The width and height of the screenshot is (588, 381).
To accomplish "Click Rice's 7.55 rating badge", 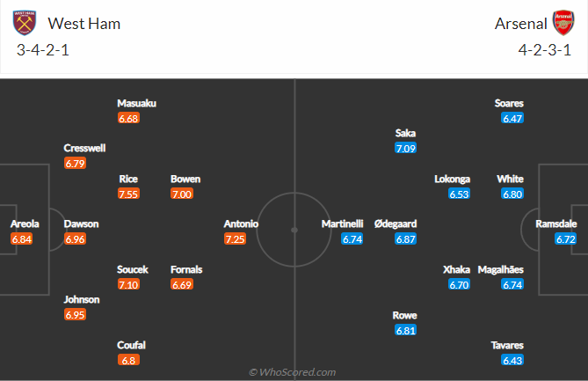I will pos(129,194).
